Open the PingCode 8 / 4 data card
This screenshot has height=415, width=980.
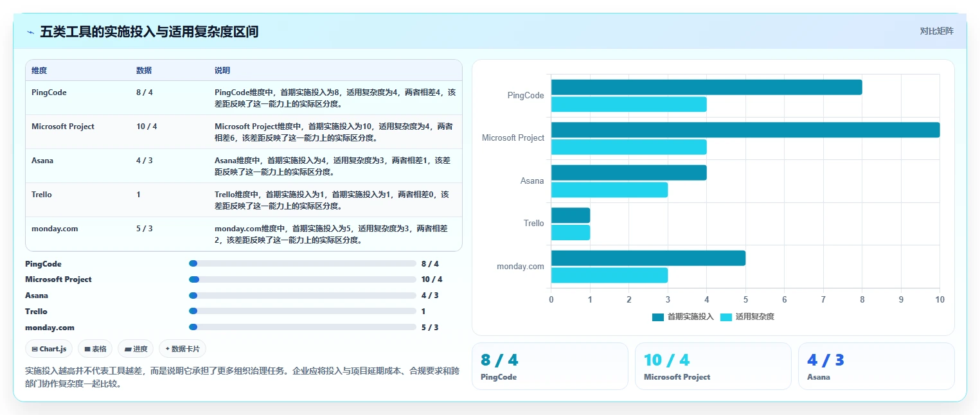click(550, 366)
